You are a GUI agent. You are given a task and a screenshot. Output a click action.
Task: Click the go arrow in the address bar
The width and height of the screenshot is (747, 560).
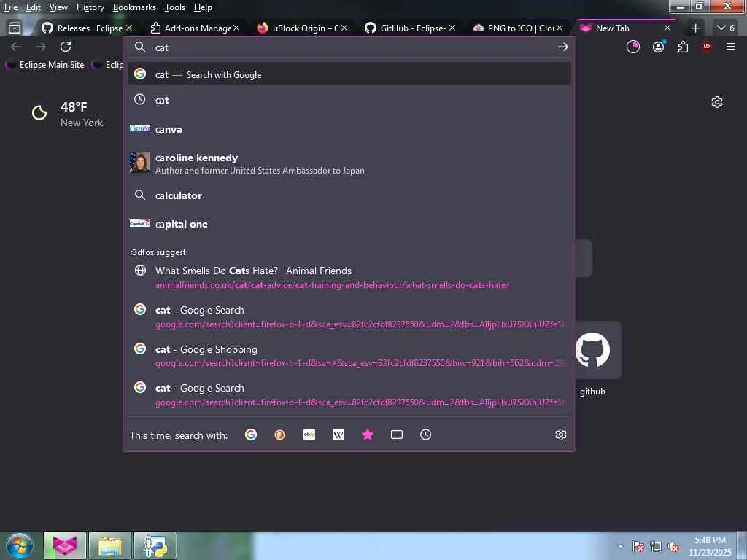pyautogui.click(x=562, y=47)
